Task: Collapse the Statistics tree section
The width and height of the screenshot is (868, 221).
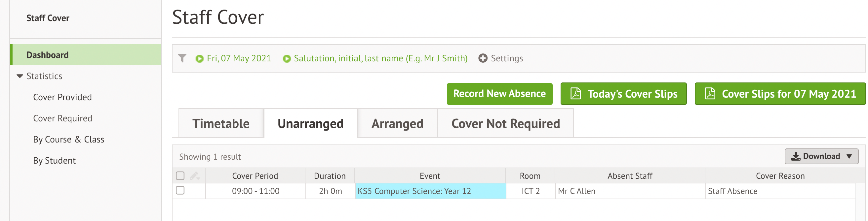Action: click(x=20, y=76)
